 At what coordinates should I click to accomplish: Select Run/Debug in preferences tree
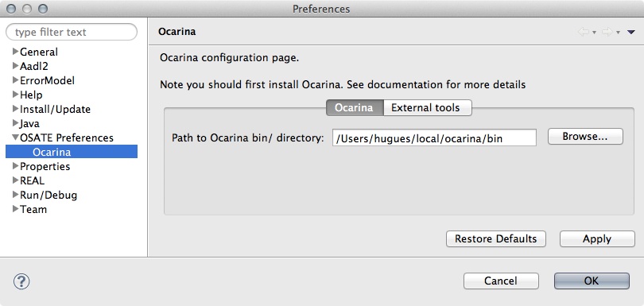48,195
